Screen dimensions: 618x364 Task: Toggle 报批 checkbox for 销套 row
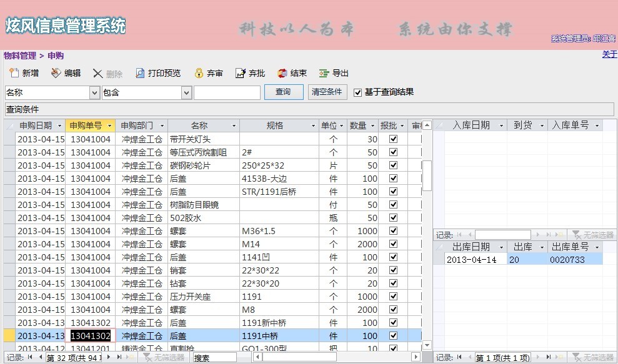(x=393, y=270)
